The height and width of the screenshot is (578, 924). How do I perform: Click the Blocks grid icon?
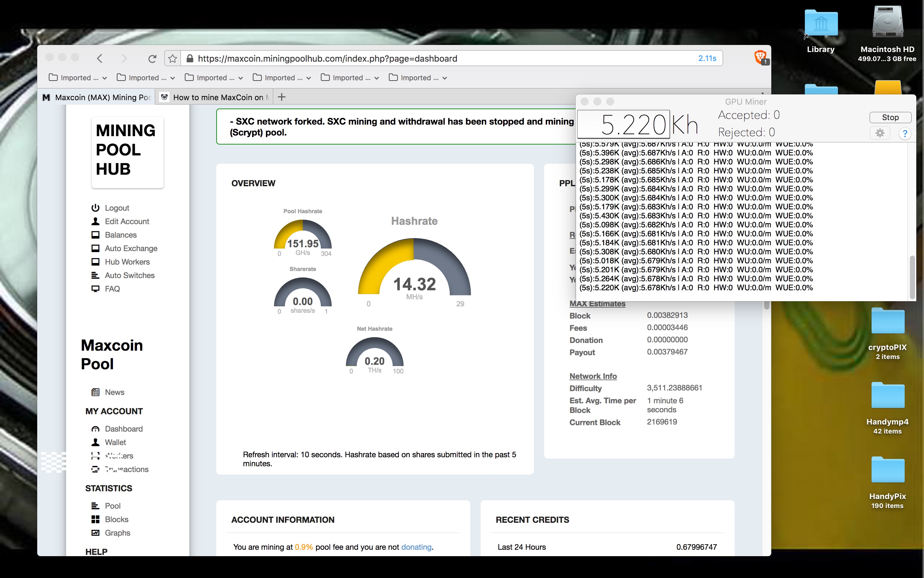(x=96, y=519)
